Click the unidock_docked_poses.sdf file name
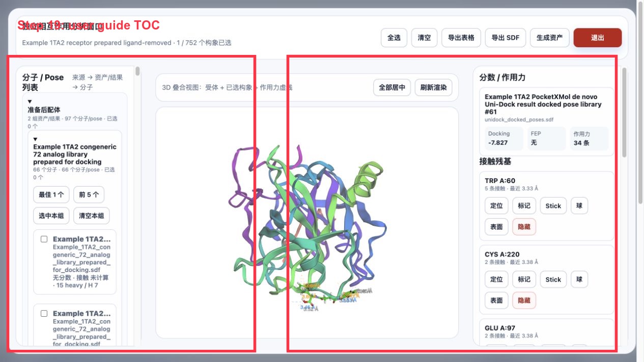Screen dimensions: 644x362 pyautogui.click(x=519, y=119)
